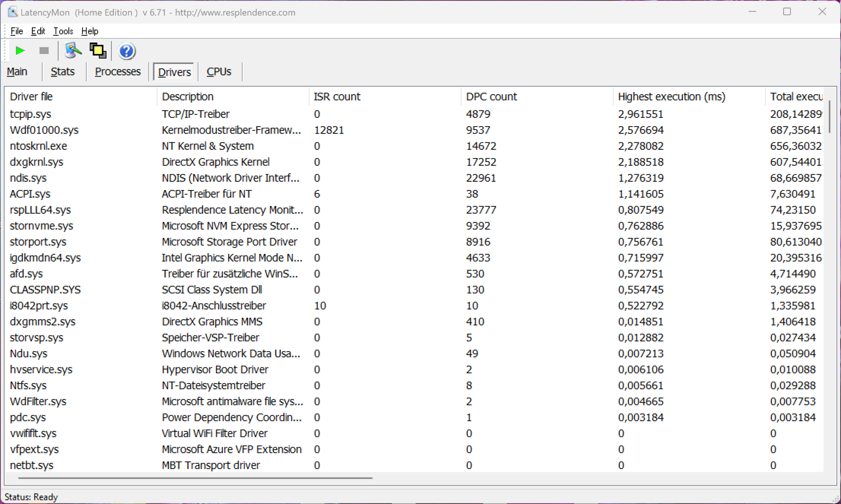Click the yellow overlapping squares toolbar icon
Image resolution: width=841 pixels, height=504 pixels.
tap(98, 51)
